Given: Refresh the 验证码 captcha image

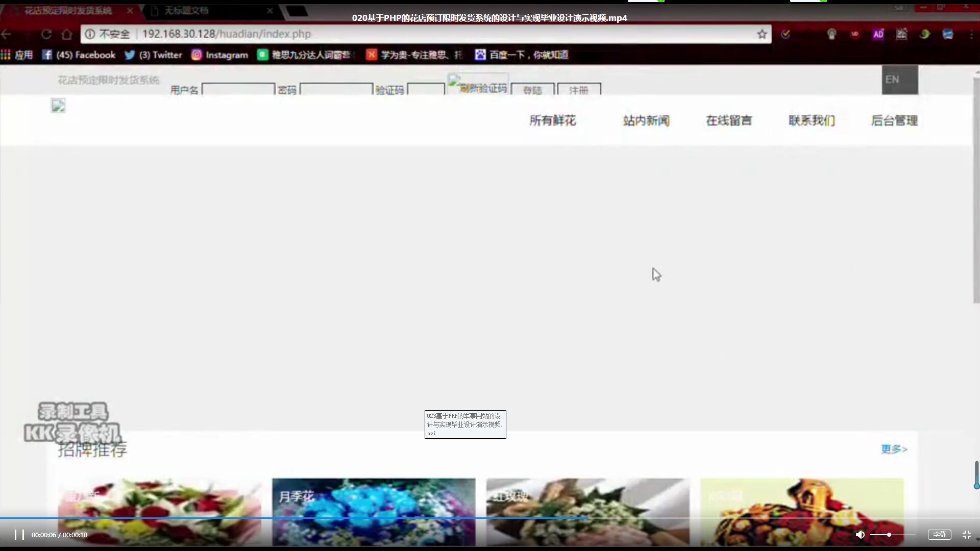Looking at the screenshot, I should click(x=478, y=84).
